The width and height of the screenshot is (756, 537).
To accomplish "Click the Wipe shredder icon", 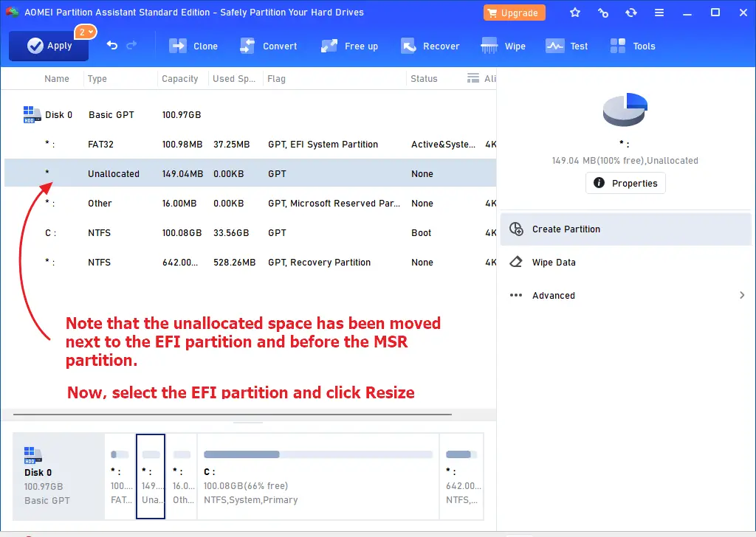I will [x=489, y=46].
